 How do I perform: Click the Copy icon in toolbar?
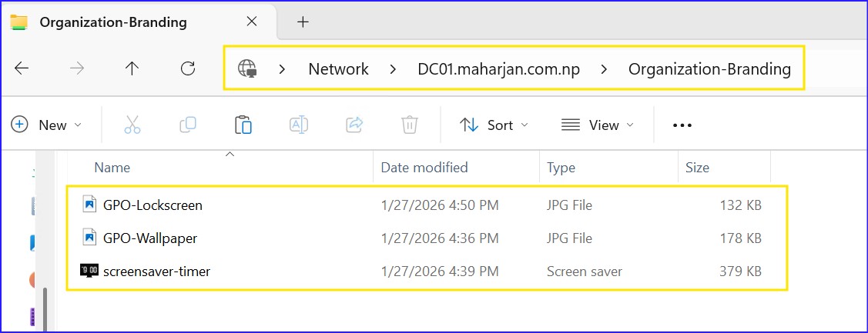tap(187, 125)
